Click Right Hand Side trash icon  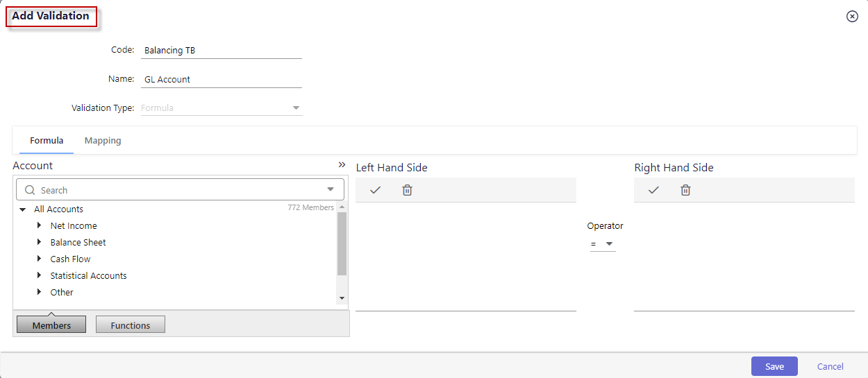pos(685,190)
